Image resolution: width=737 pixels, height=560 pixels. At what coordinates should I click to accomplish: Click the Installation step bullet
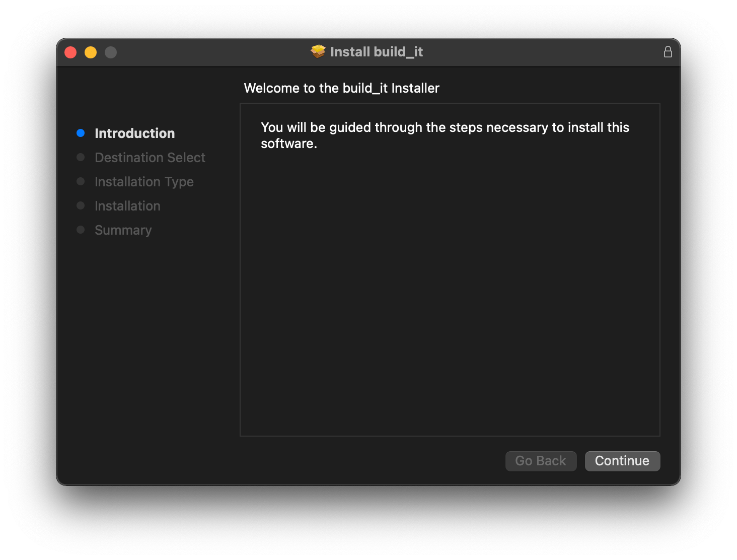tap(81, 205)
